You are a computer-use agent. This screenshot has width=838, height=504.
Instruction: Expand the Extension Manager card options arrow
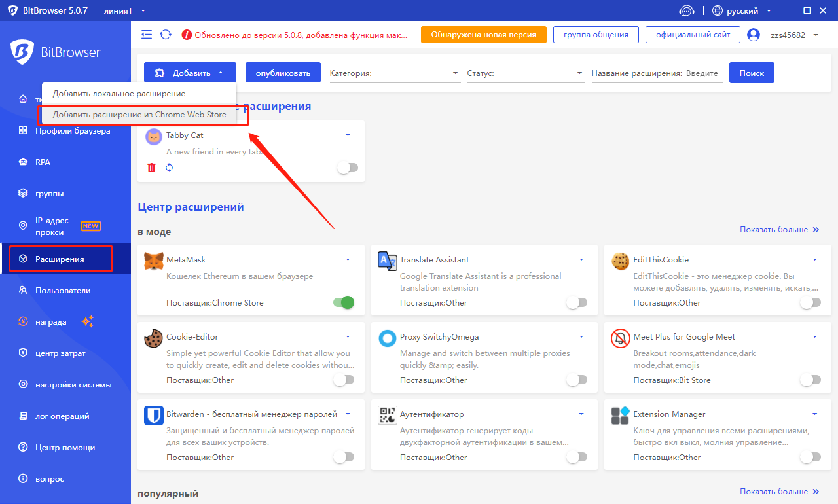coord(814,414)
